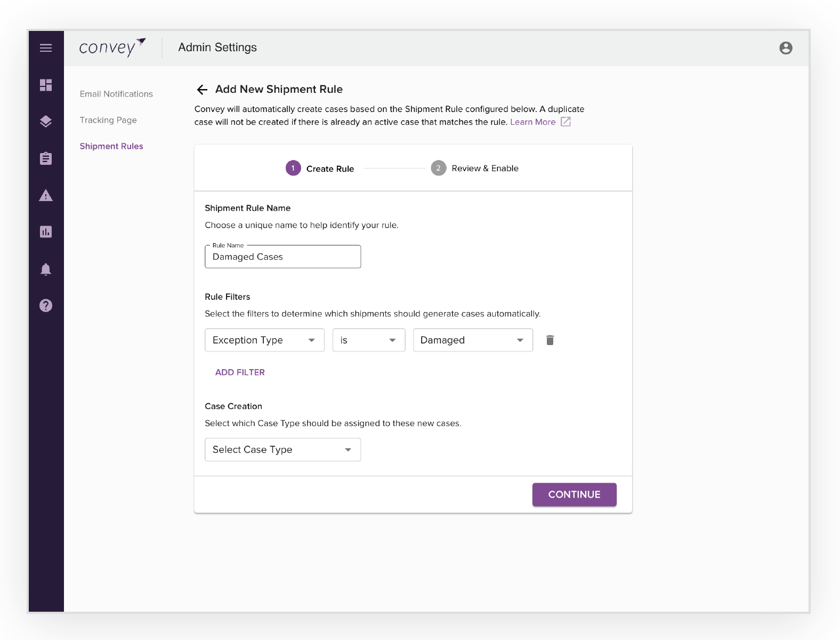
Task: Open the dashboard grid icon
Action: 46,85
